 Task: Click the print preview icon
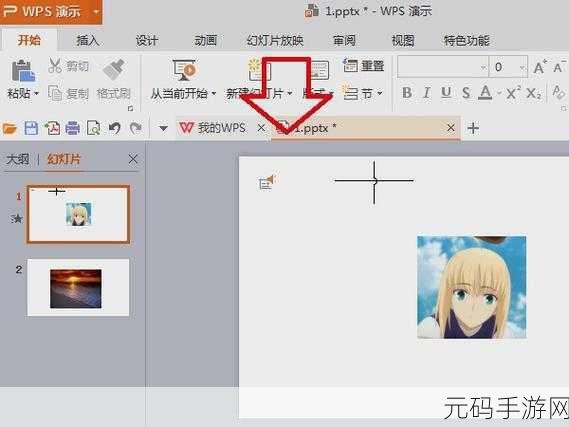click(x=94, y=128)
